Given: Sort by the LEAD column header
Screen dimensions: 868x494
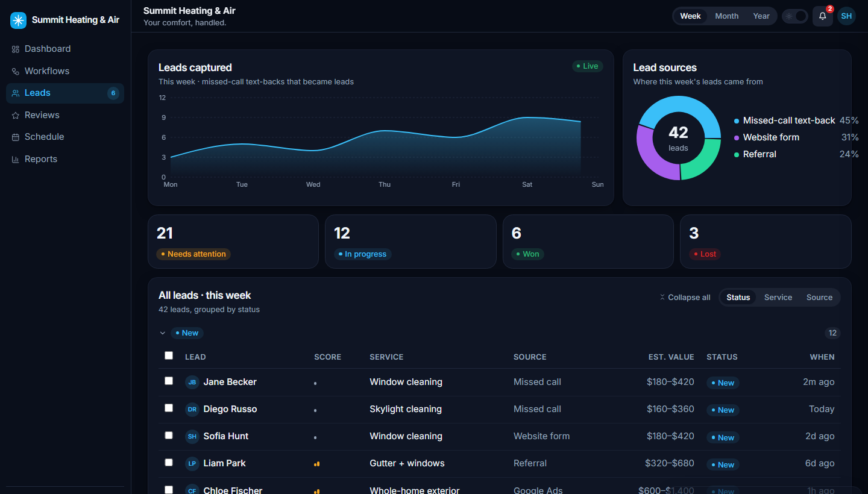Looking at the screenshot, I should coord(195,357).
